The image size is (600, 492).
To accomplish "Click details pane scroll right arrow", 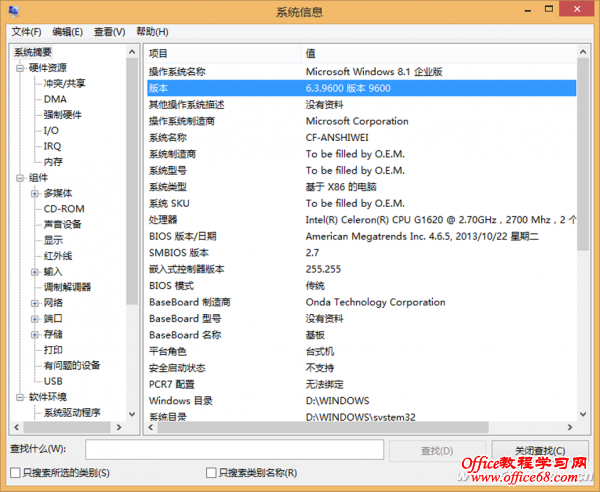I will click(x=570, y=427).
